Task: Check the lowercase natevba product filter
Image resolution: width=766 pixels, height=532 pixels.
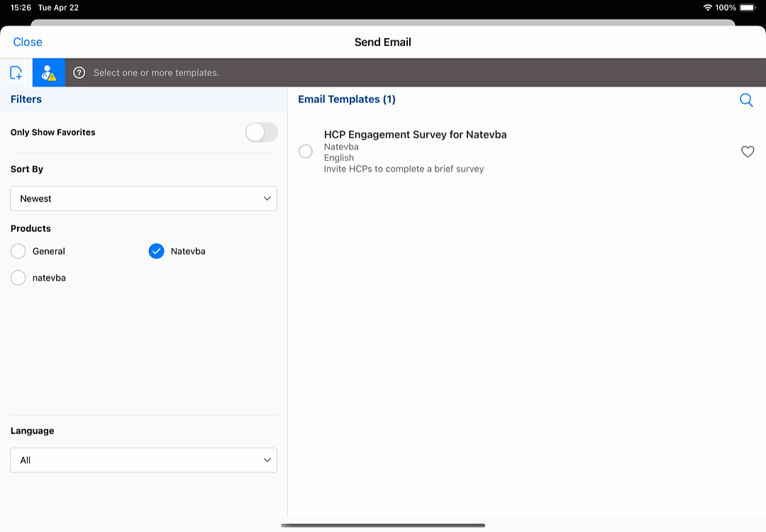Action: click(18, 278)
